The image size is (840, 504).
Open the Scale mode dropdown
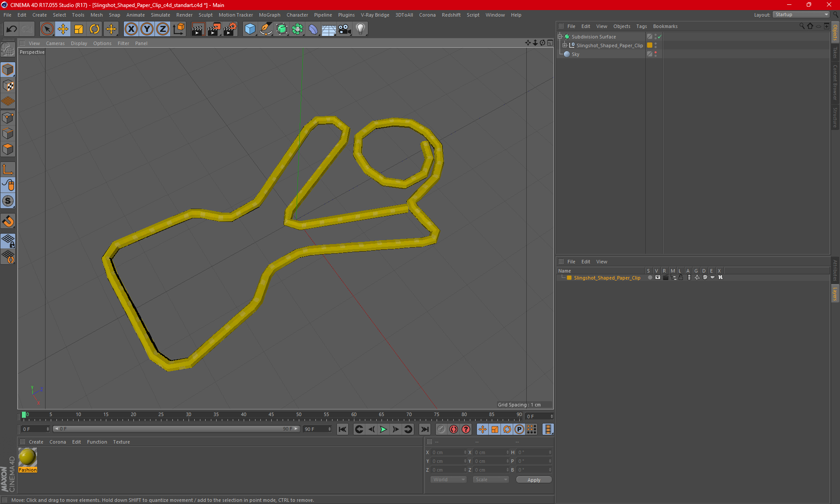[x=491, y=479]
